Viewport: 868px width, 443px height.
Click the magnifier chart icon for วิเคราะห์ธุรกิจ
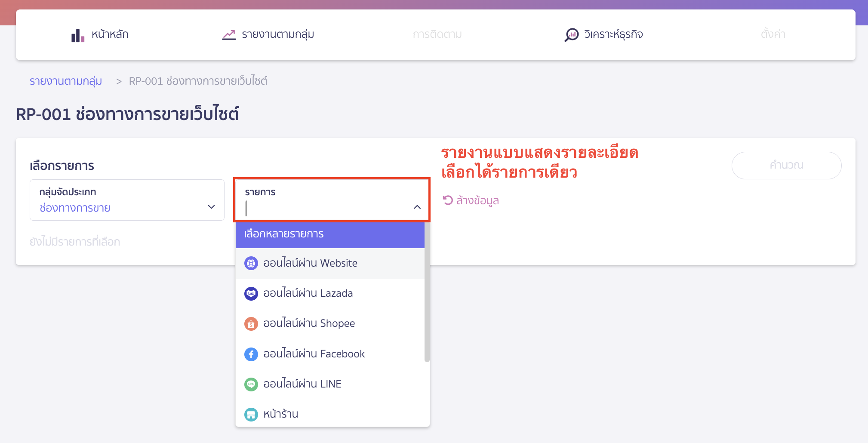click(571, 34)
